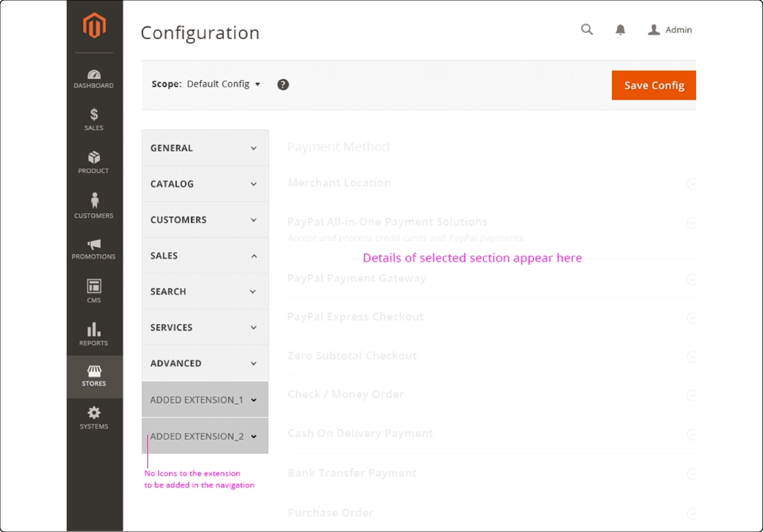This screenshot has height=532, width=763.
Task: Expand the SERVICES configuration tab
Action: tap(205, 327)
